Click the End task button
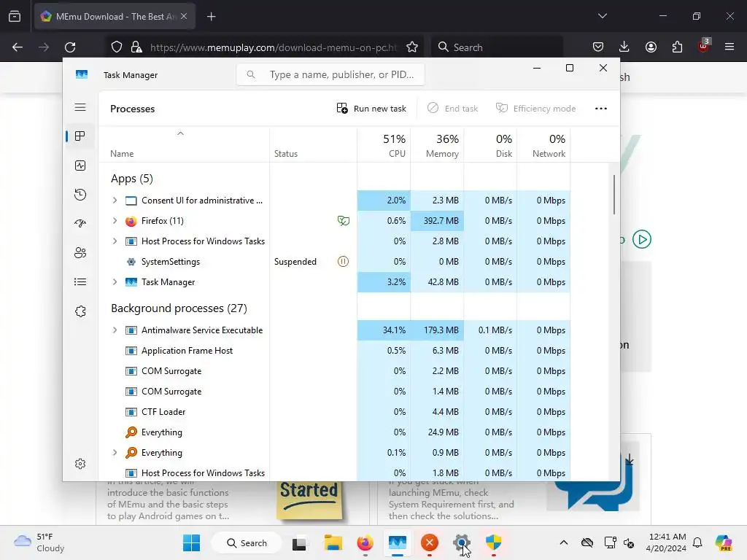 click(x=452, y=109)
